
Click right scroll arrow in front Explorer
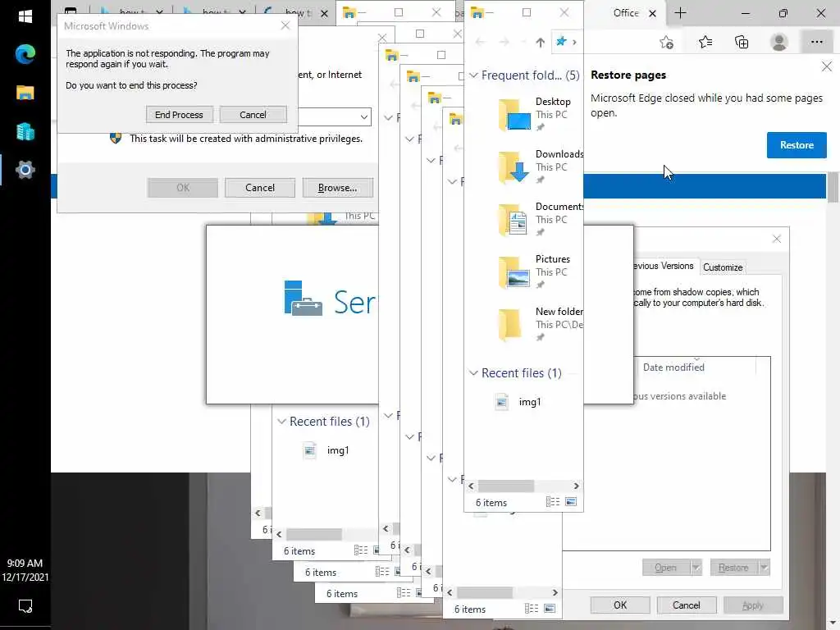(x=577, y=486)
